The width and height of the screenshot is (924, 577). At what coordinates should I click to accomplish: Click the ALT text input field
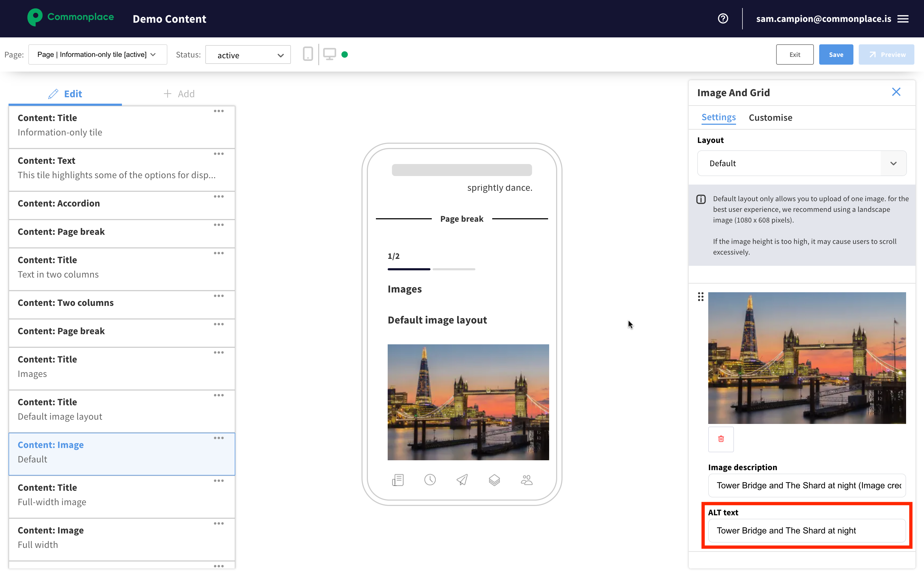coord(806,531)
